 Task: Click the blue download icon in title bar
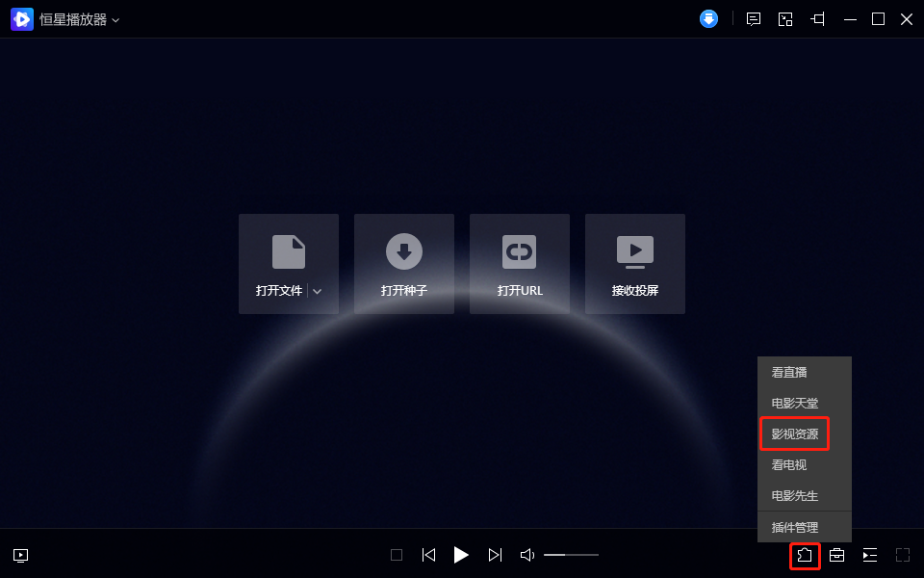click(x=708, y=19)
